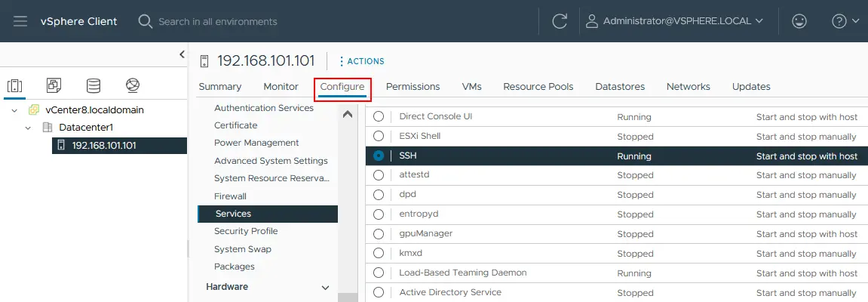Open Power Management settings
The width and height of the screenshot is (868, 302).
[256, 143]
